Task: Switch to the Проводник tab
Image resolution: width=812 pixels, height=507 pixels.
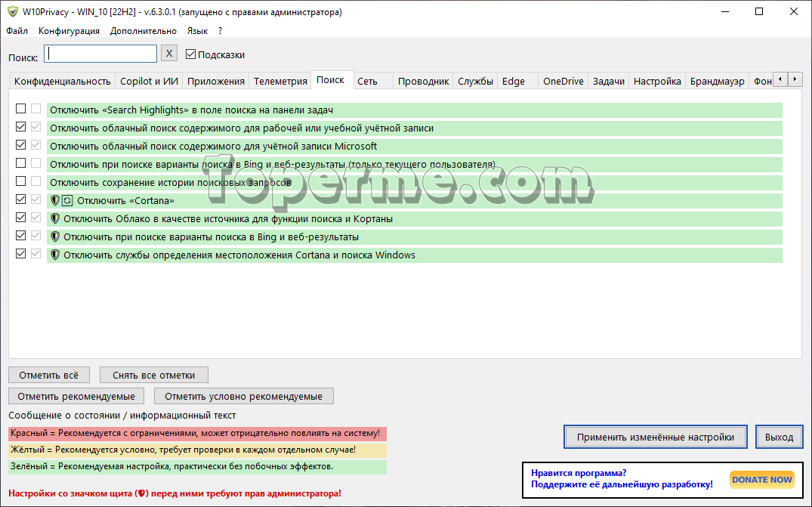Action: [x=423, y=82]
